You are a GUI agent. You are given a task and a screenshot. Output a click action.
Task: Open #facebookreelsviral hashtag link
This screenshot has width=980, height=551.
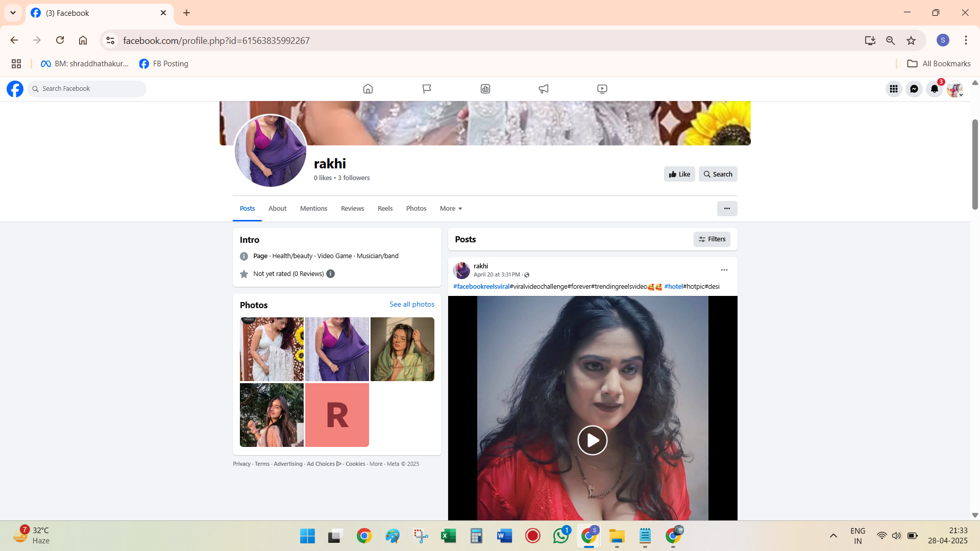[481, 287]
